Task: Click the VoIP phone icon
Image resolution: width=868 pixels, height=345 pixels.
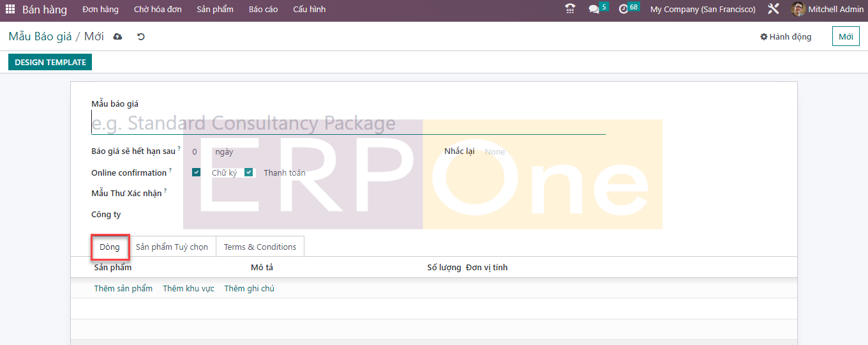Action: click(x=570, y=9)
